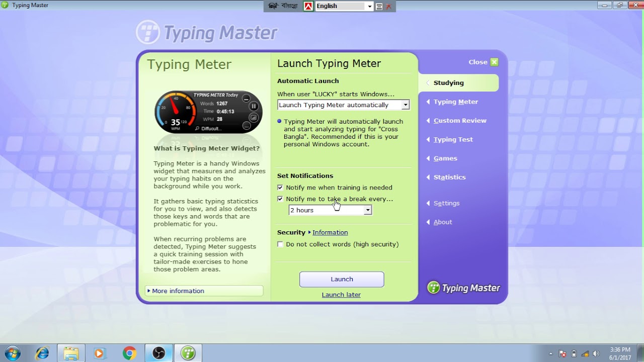Viewport: 644px width, 362px height.
Task: Click pause icon on Typing Meter widget image
Action: [254, 106]
